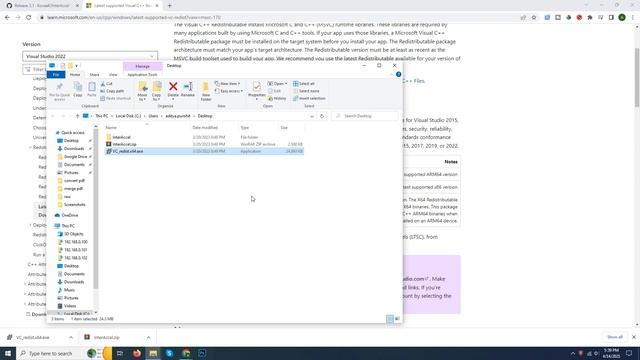Switch to the Share ribbon tab
Image resolution: width=640 pixels, height=360 pixels.
[x=94, y=75]
